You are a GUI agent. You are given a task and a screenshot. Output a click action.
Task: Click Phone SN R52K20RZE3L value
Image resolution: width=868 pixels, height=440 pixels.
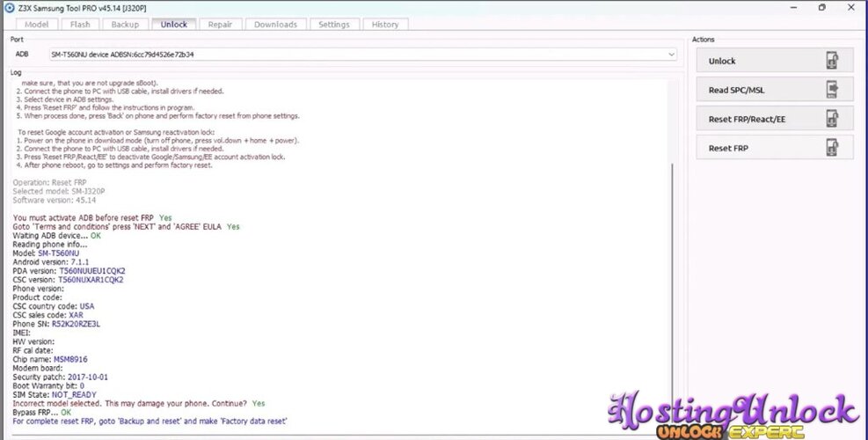click(76, 324)
